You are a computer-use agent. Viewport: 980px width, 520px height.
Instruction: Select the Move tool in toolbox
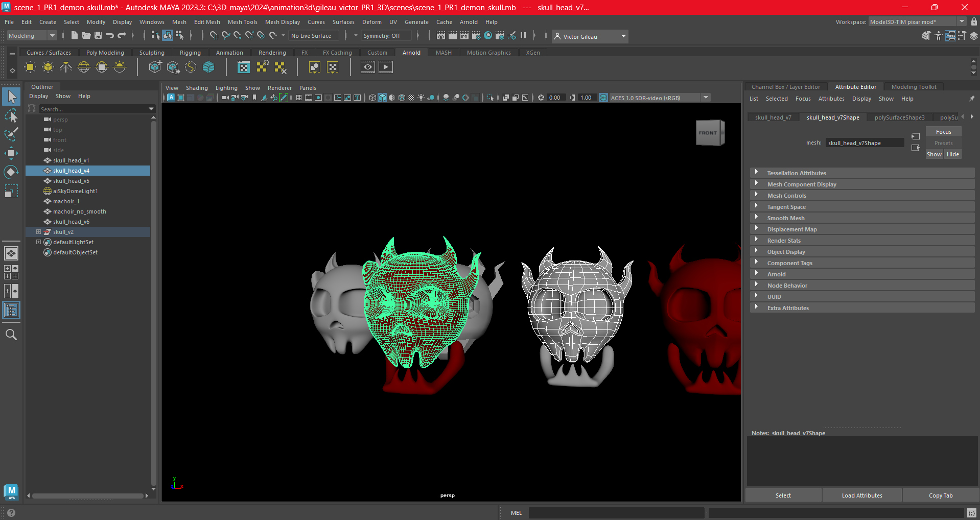[11, 153]
